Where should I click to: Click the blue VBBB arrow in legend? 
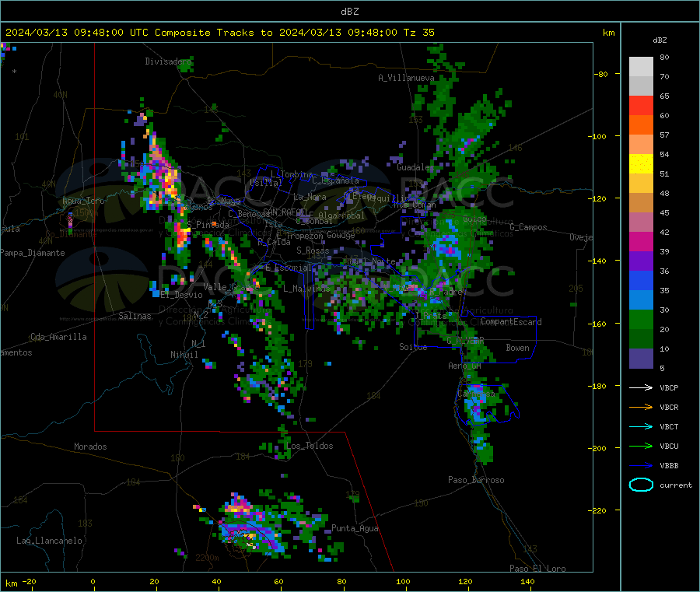click(x=641, y=465)
